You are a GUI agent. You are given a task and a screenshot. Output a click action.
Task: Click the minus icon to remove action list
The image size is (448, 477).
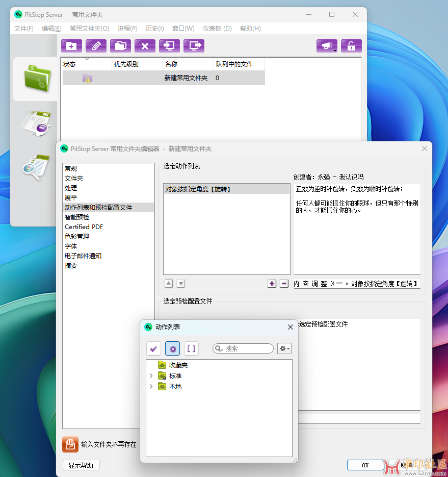coord(284,284)
